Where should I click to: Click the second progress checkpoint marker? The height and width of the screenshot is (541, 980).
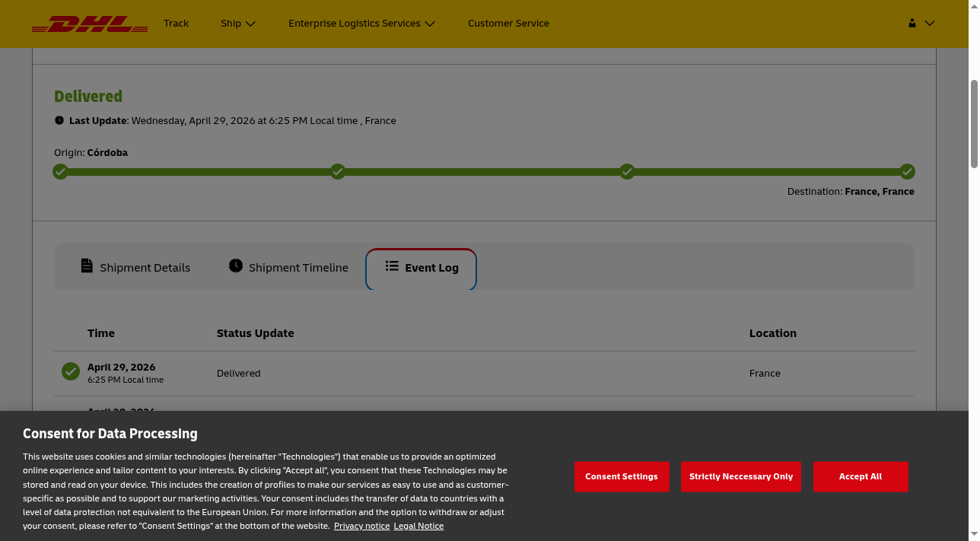(338, 172)
